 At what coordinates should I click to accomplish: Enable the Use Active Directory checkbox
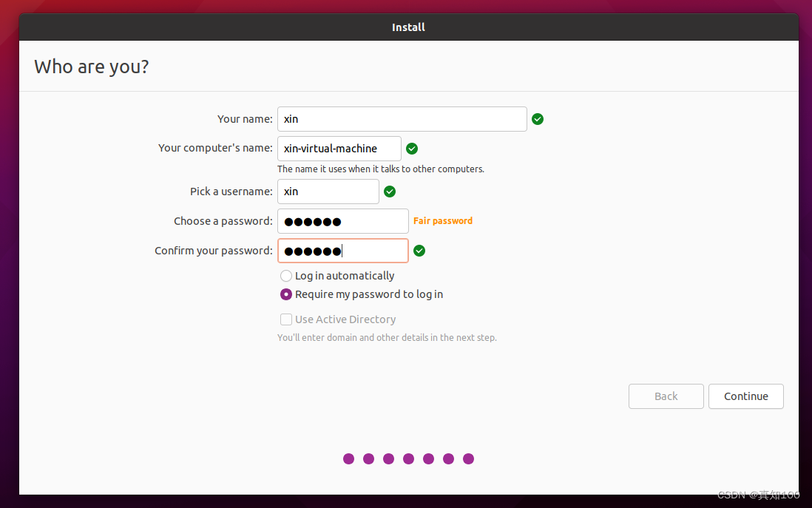tap(286, 319)
